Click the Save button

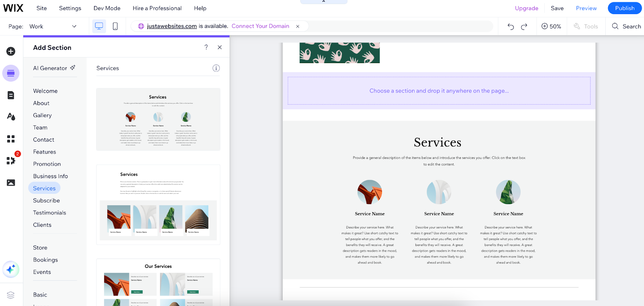(557, 8)
